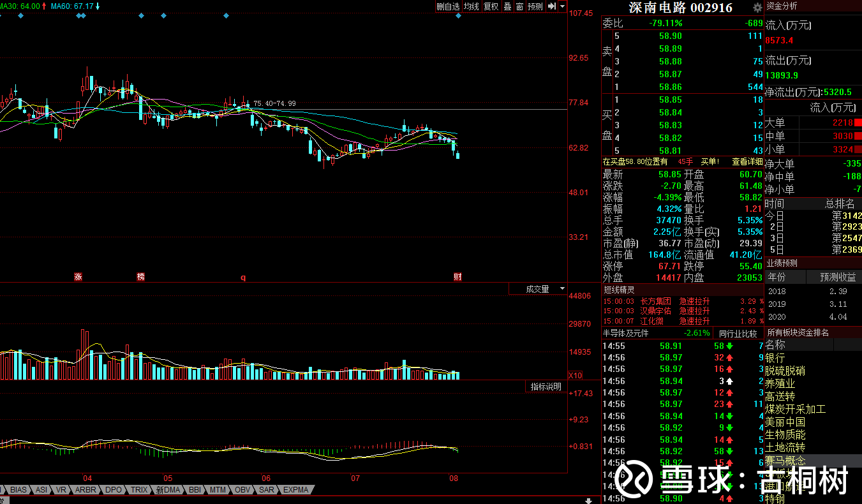Click the down arrow at bottom-right of chart
The width and height of the screenshot is (862, 504).
tap(587, 500)
